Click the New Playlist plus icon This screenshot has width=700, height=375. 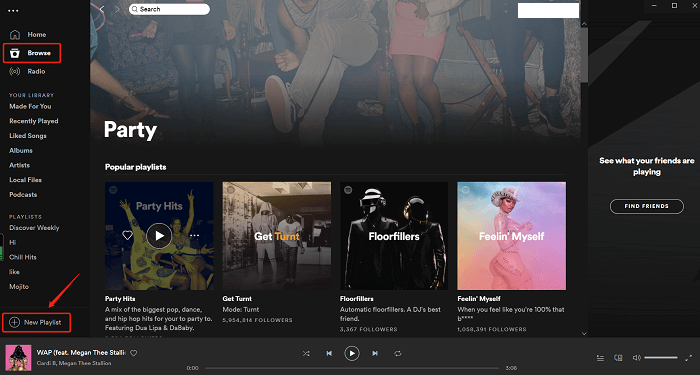pyautogui.click(x=15, y=322)
